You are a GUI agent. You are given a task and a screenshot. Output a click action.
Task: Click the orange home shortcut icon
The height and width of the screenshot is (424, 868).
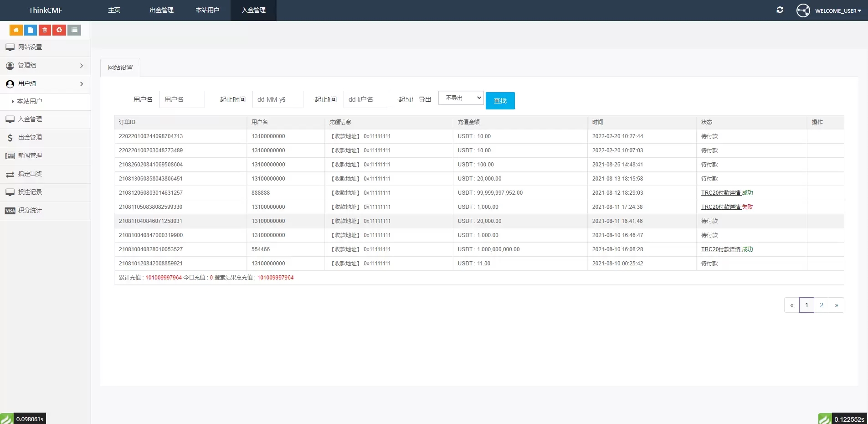(x=16, y=30)
